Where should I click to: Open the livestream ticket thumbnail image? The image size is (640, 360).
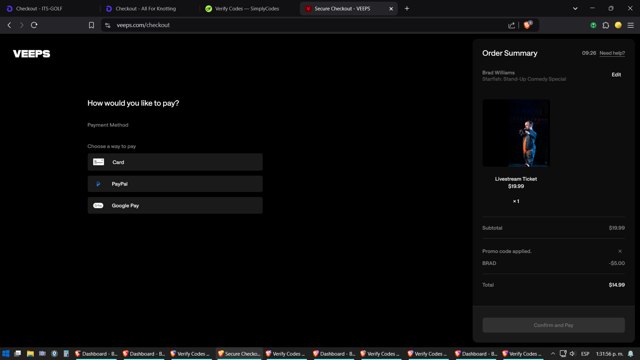(516, 133)
